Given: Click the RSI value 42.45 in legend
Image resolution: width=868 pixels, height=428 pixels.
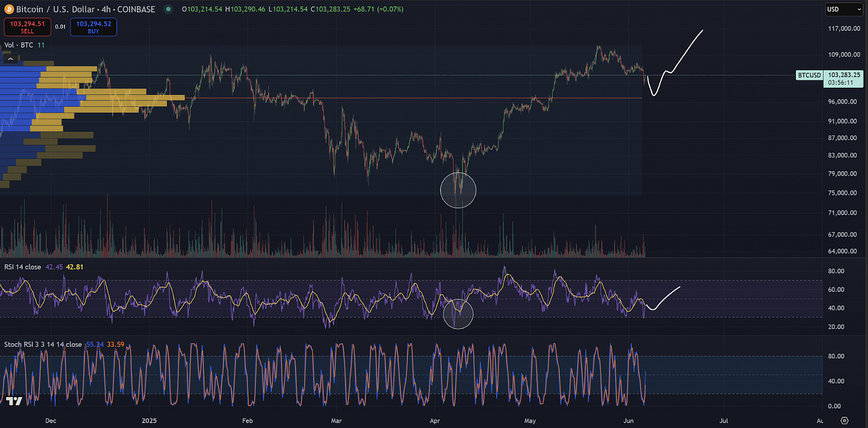Looking at the screenshot, I should pos(54,267).
